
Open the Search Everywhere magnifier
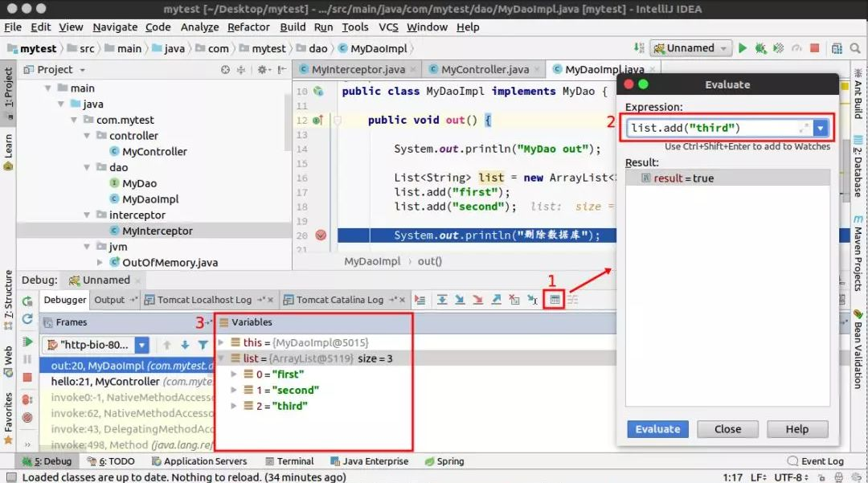(855, 48)
